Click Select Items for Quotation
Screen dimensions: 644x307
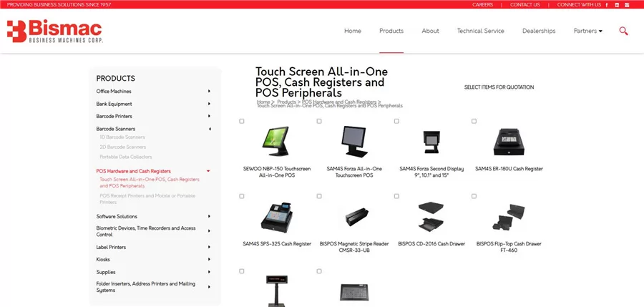(x=499, y=87)
